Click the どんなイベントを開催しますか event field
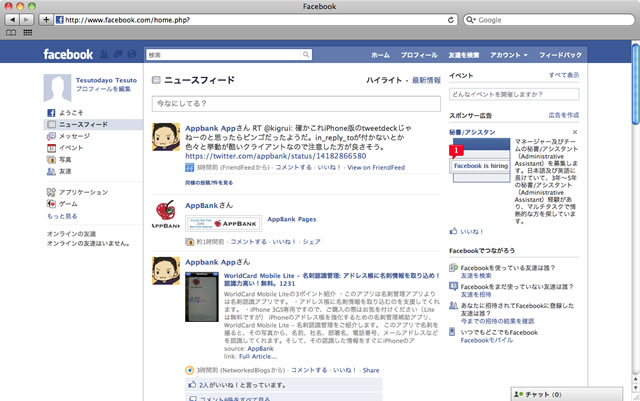Screen dimensions: 640x401 pos(514,94)
